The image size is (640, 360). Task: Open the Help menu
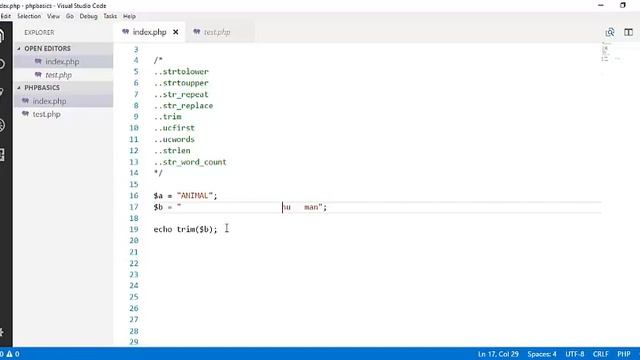(129, 16)
